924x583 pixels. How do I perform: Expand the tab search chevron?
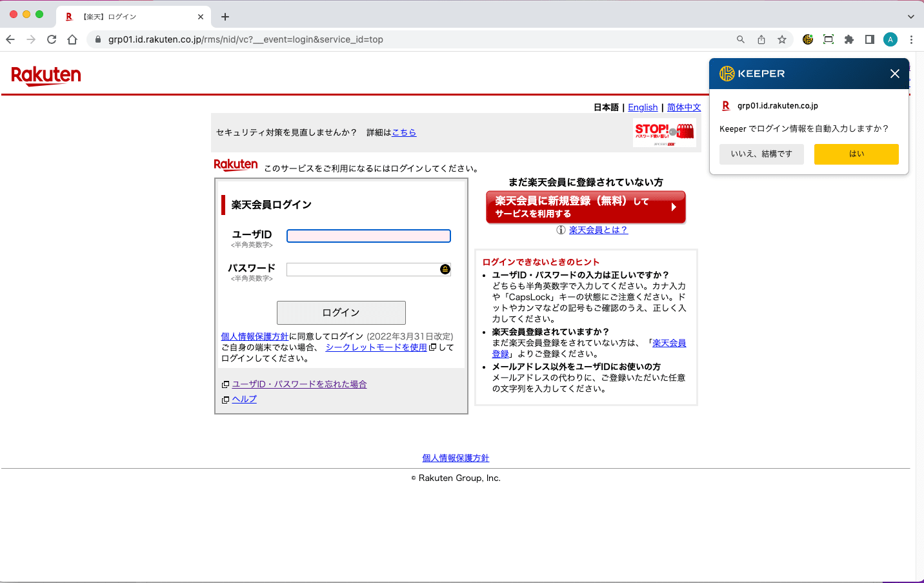(x=910, y=17)
